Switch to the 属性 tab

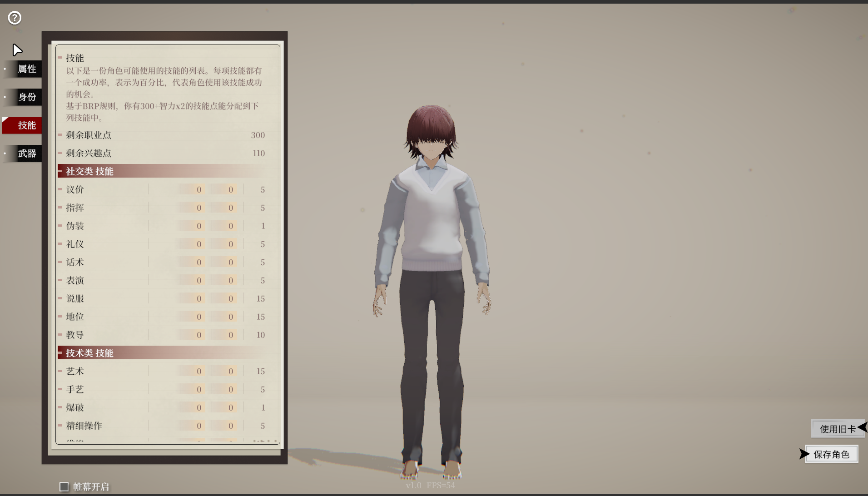tap(26, 69)
